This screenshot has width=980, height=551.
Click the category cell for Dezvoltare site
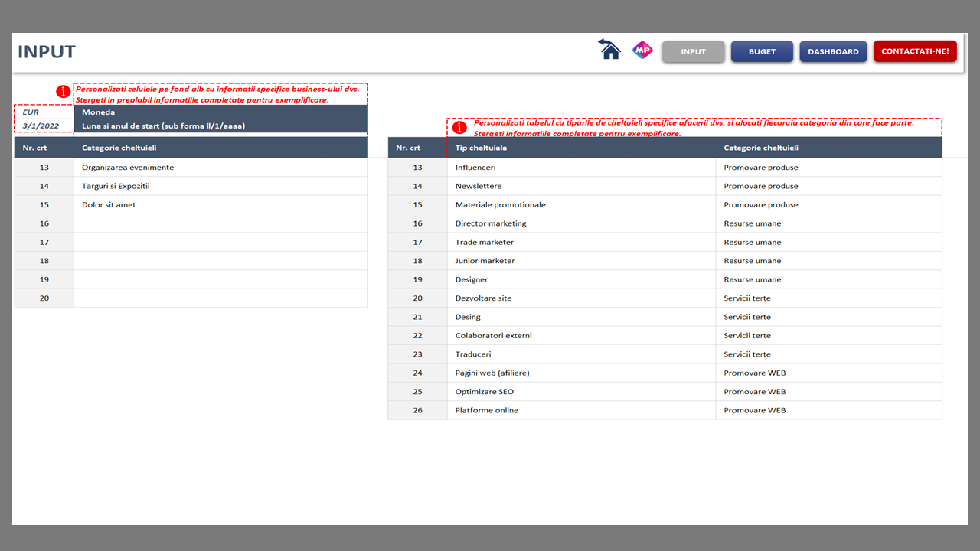[x=828, y=298]
